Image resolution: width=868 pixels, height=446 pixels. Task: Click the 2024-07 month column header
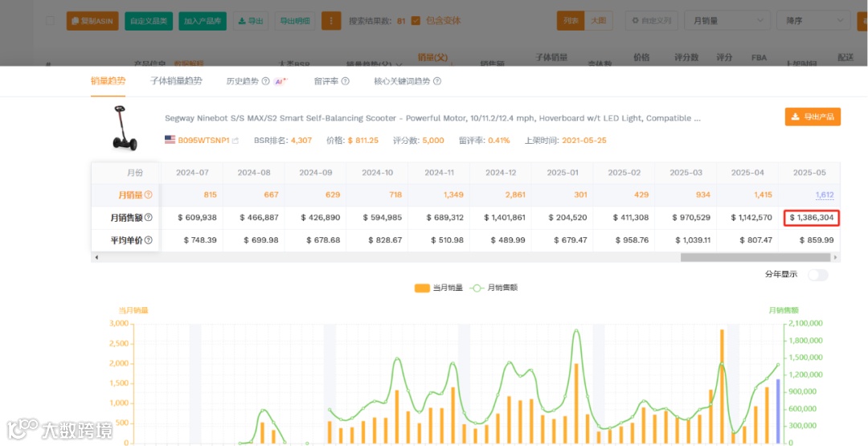pos(192,173)
